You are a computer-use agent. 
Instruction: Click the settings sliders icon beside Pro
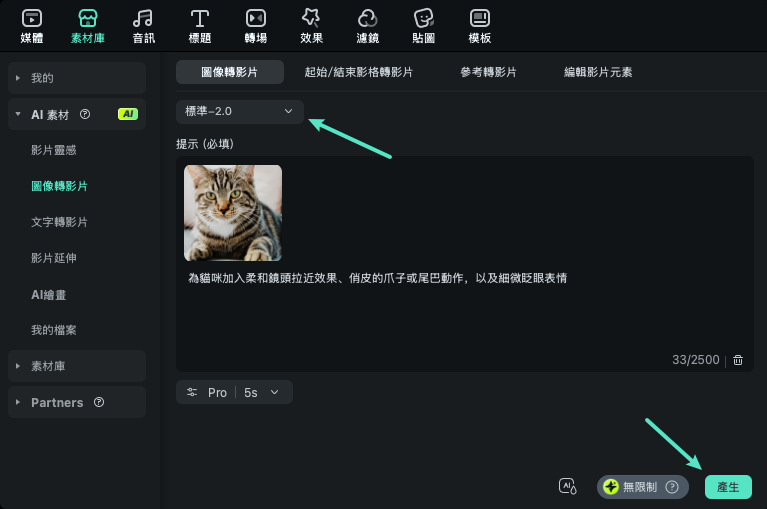[x=192, y=392]
